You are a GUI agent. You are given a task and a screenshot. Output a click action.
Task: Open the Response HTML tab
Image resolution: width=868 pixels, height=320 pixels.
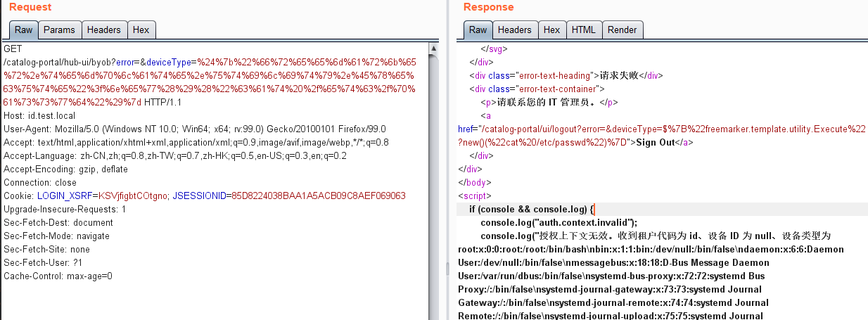click(x=584, y=30)
